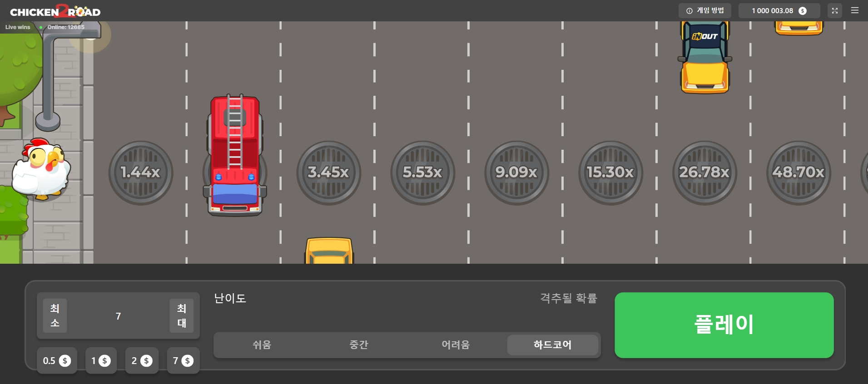Click the bet amount input field
The width and height of the screenshot is (868, 384).
pyautogui.click(x=118, y=316)
